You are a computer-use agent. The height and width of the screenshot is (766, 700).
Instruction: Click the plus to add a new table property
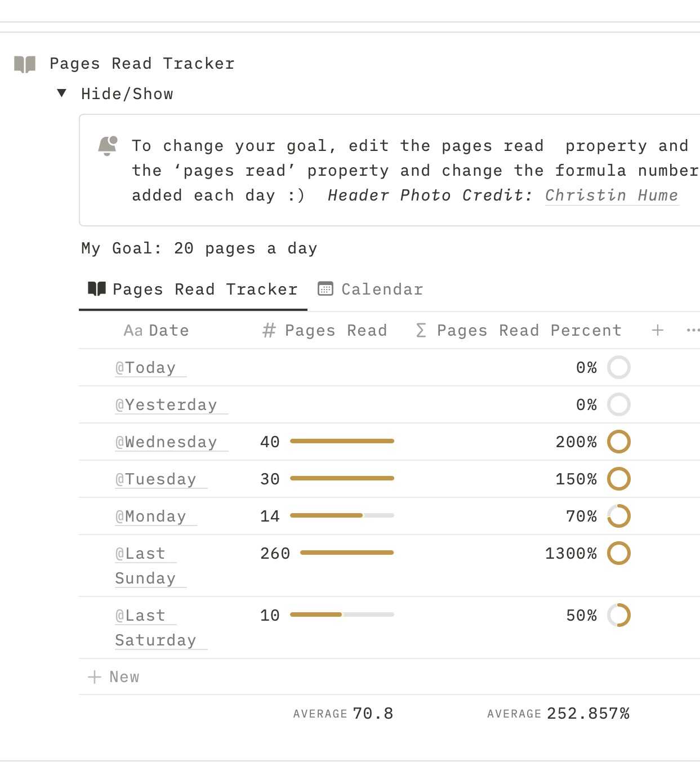click(657, 330)
